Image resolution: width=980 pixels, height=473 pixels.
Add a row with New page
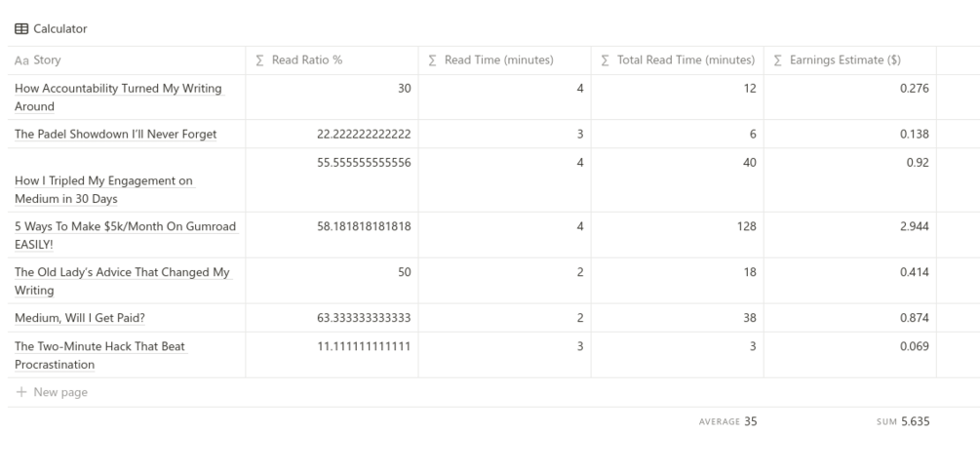pos(59,392)
